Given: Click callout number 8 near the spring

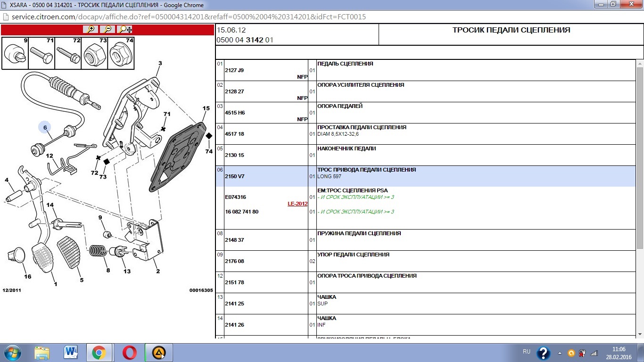Looking at the screenshot, I should (108, 270).
